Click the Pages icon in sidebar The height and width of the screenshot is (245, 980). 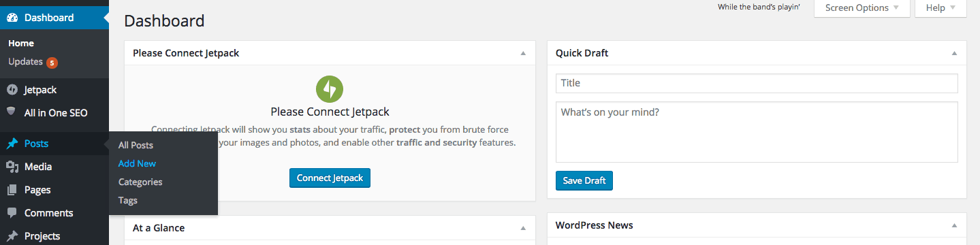point(12,190)
